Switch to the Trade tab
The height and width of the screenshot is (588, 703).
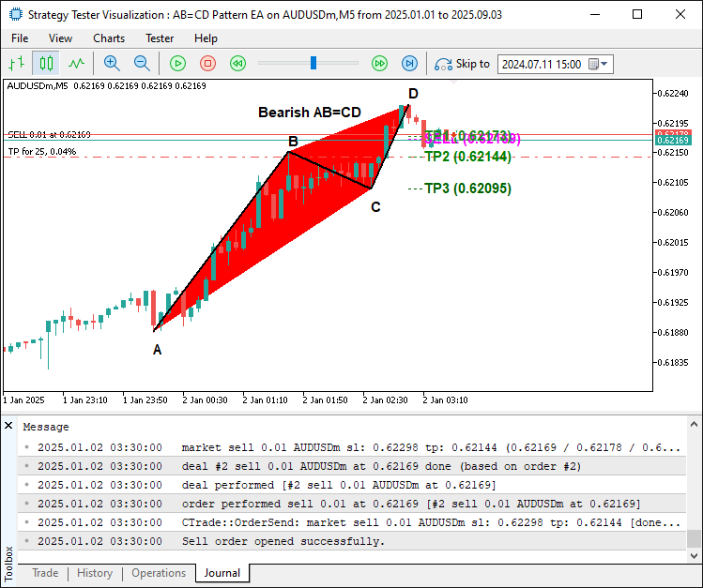pos(45,573)
